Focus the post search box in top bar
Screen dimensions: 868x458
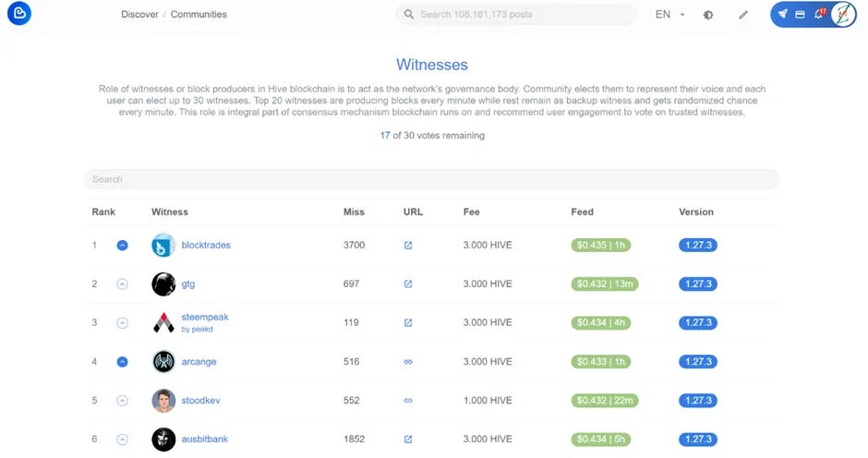point(516,15)
